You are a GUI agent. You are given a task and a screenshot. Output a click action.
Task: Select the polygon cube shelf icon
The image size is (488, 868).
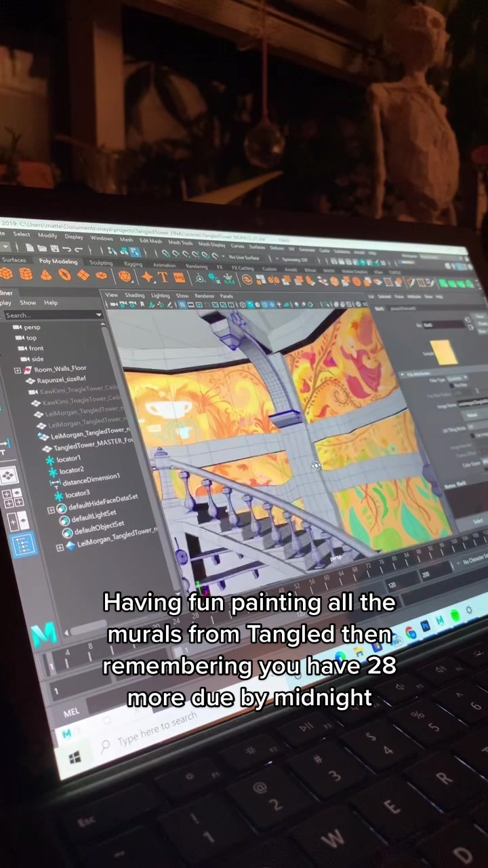[x=5, y=274]
